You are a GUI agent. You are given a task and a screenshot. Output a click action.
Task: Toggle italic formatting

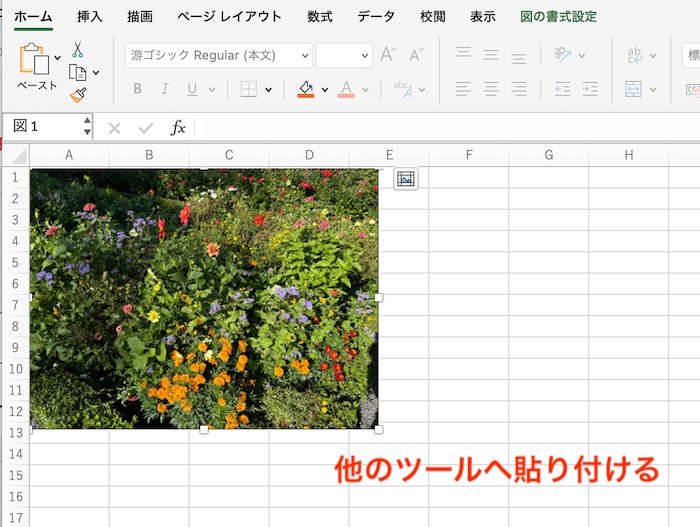165,89
